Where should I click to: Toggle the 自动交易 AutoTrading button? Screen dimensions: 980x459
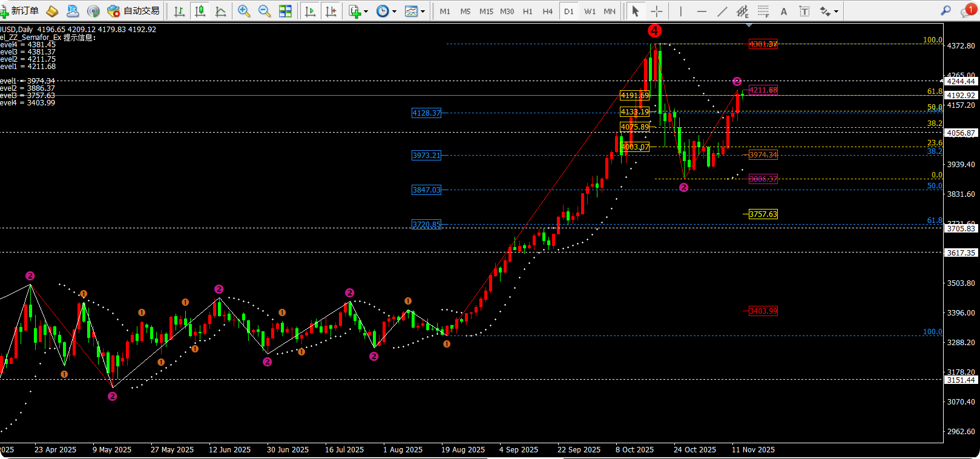click(x=133, y=11)
